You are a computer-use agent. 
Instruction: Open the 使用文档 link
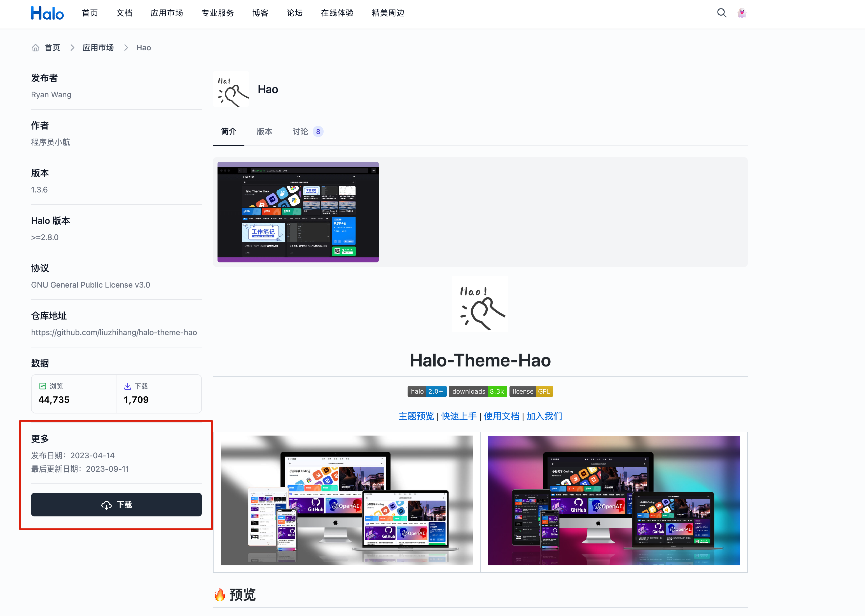pyautogui.click(x=501, y=416)
